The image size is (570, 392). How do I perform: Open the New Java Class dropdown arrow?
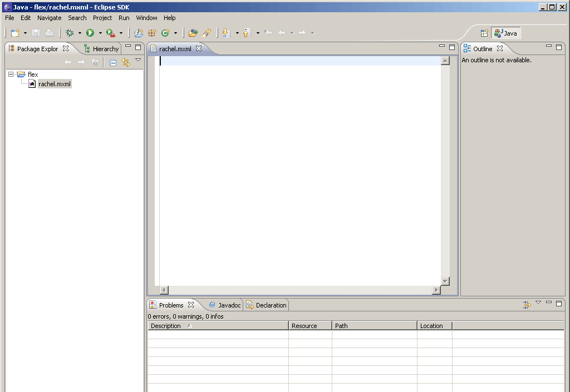click(175, 33)
